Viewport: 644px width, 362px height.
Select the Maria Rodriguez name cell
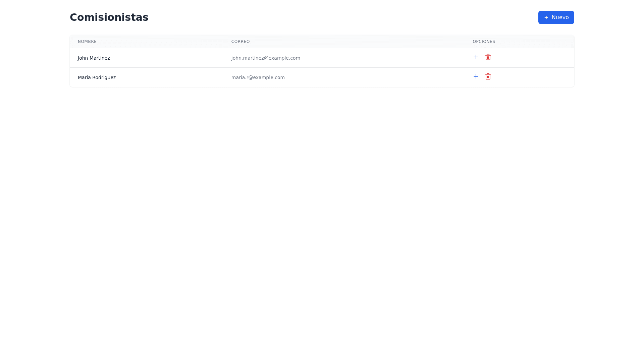(97, 77)
